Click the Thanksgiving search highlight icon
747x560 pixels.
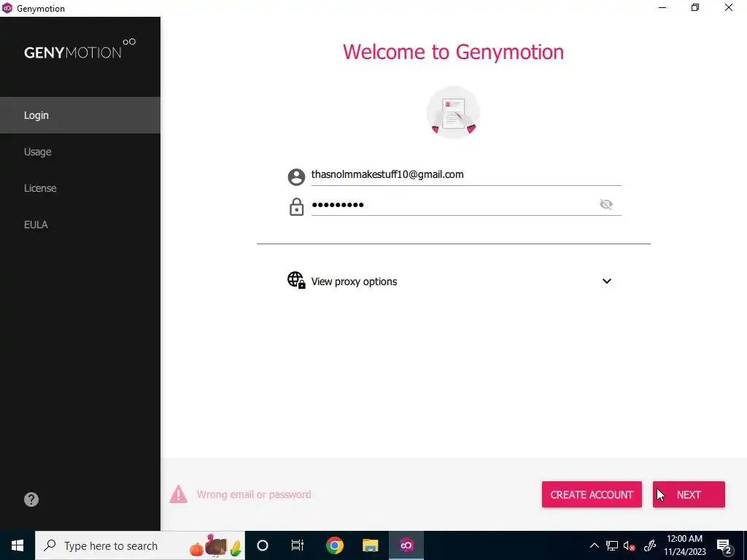coord(216,545)
